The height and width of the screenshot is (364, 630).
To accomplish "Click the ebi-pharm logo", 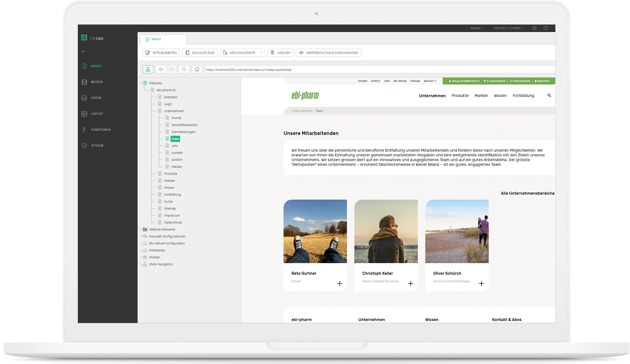I will [305, 95].
